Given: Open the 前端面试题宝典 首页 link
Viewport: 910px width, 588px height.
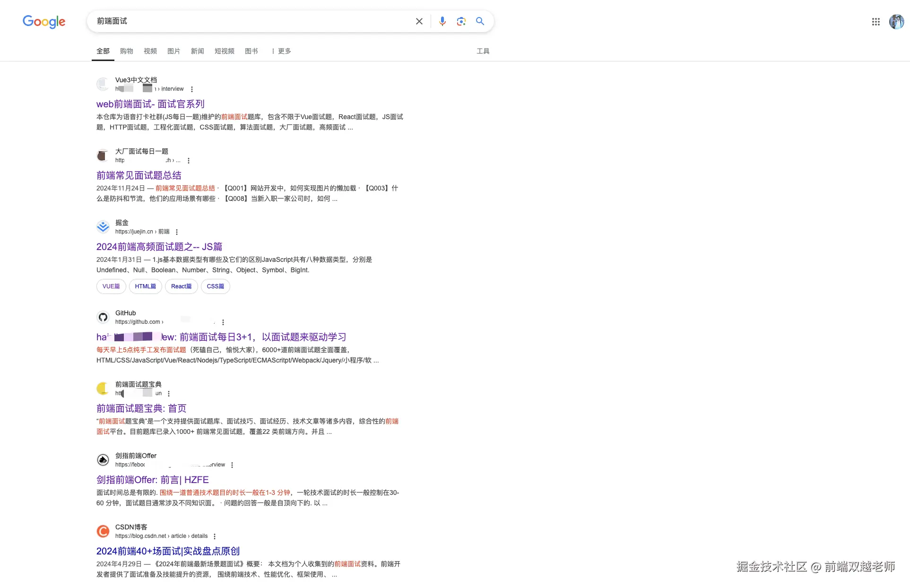Looking at the screenshot, I should coord(141,408).
